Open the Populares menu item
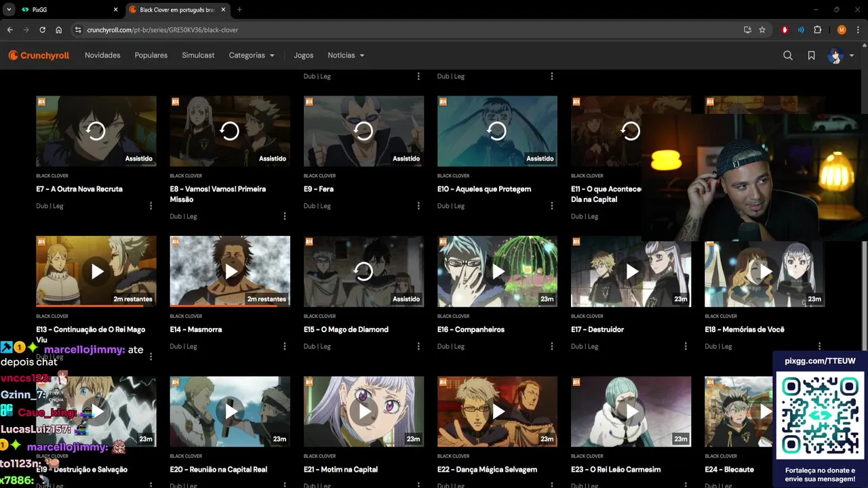 151,56
